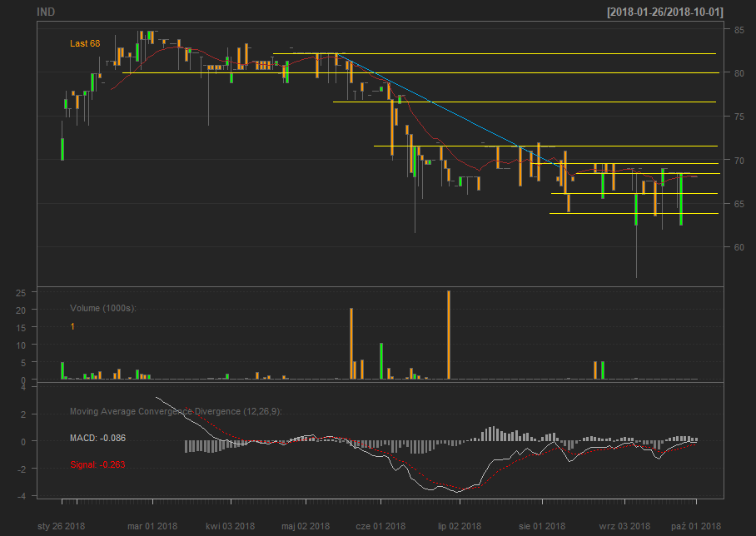This screenshot has height=536, width=756.
Task: Select the 25 volume axis label
Action: (x=21, y=293)
